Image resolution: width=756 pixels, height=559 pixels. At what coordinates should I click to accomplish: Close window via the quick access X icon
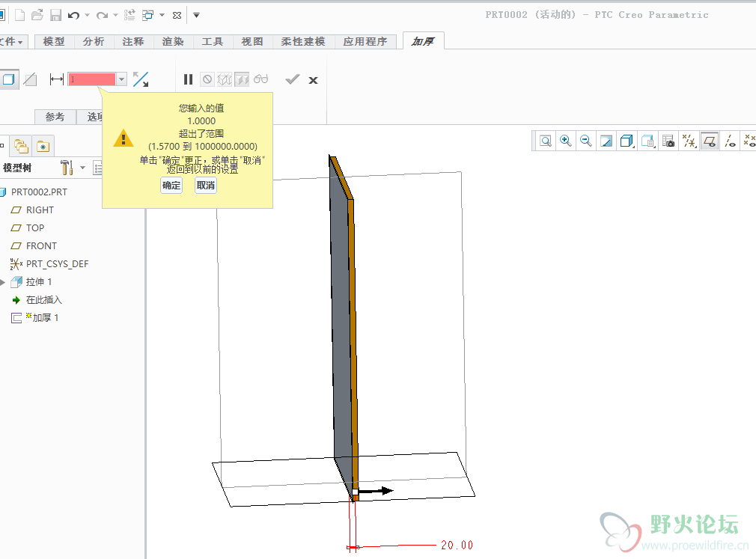177,16
